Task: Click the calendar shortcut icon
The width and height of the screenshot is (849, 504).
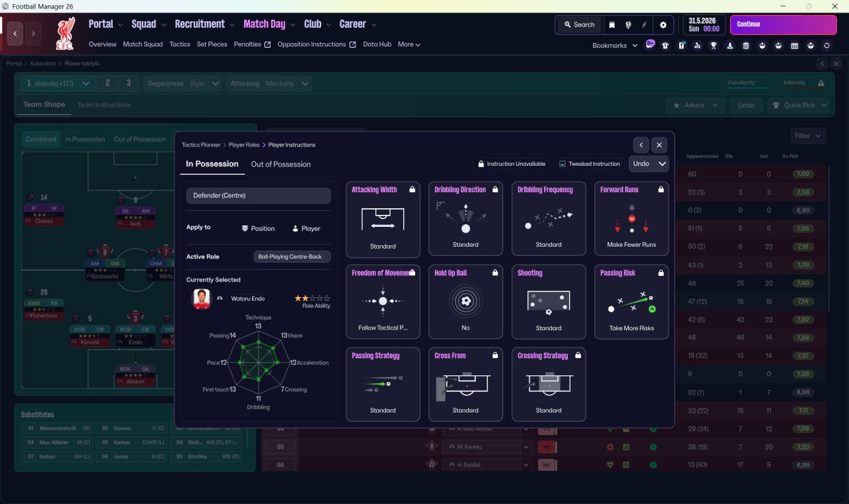Action: tap(795, 46)
